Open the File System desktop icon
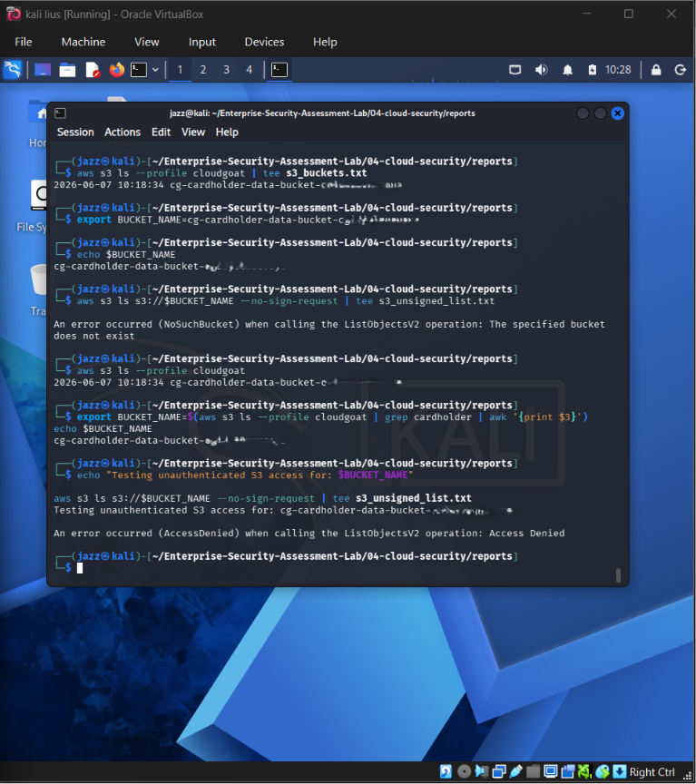This screenshot has width=696, height=784. pos(35,206)
